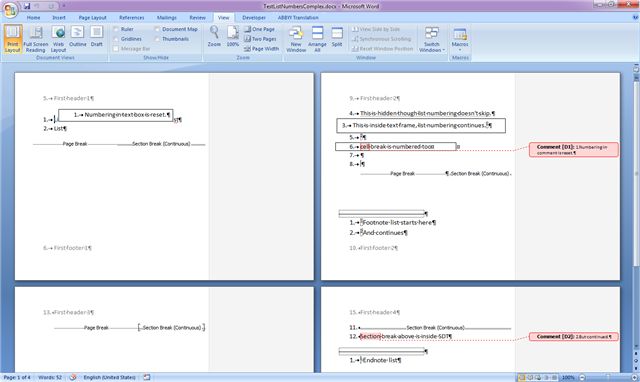
Task: Select the Web Layout view
Action: (x=58, y=39)
